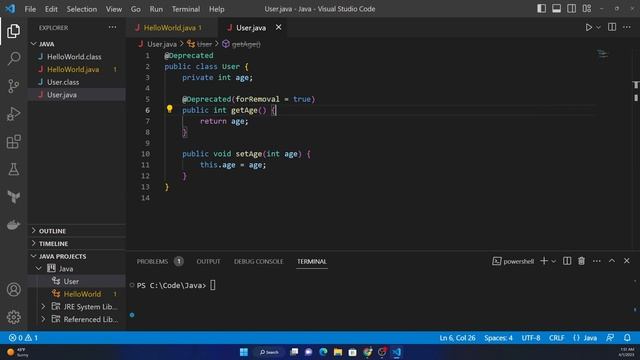Open the Search view in activity bar
This screenshot has height=360, width=640.
tap(13, 58)
